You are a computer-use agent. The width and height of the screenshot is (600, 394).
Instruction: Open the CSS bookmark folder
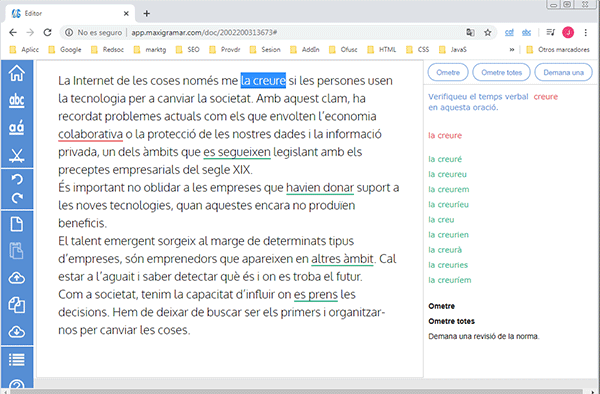coord(418,49)
